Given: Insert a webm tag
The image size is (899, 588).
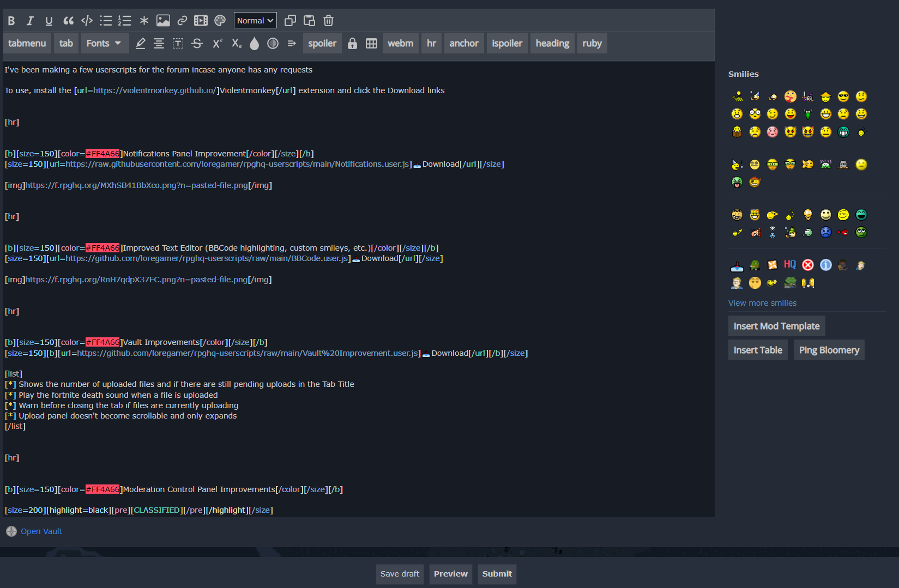Looking at the screenshot, I should (x=401, y=43).
